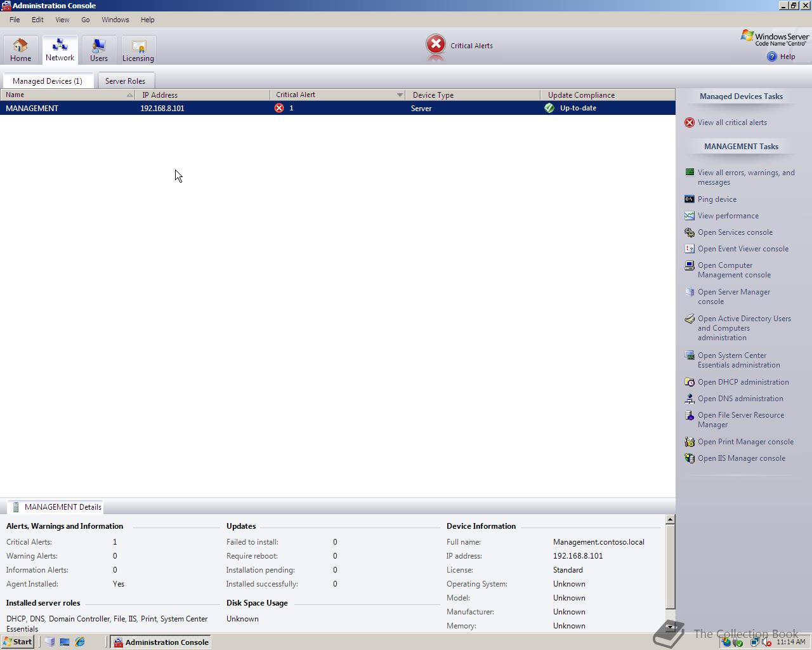Screen dimensions: 812x650
Task: Sort by the Name column header
Action: (x=67, y=95)
